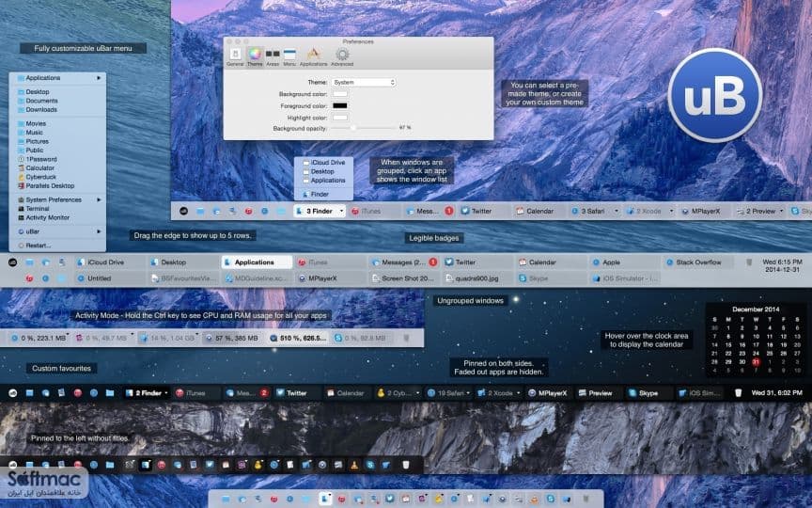Click the Messages (2... button with the red badge
The height and width of the screenshot is (508, 812).
[x=404, y=262]
